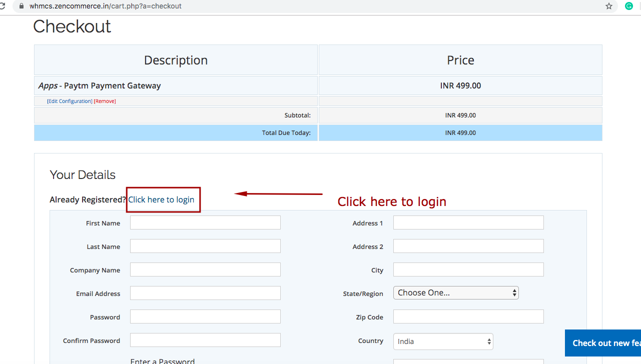
Task: Open the Country dropdown showing India
Action: 443,341
